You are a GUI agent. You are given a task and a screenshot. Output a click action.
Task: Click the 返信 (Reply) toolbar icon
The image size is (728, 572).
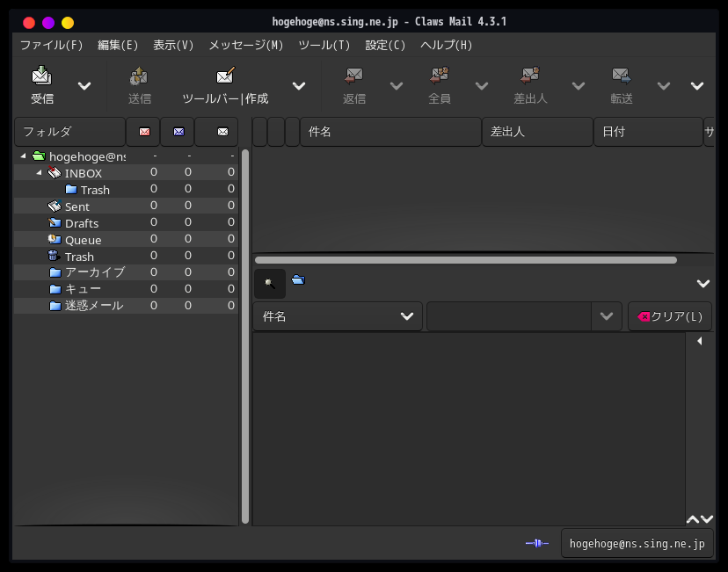[353, 76]
